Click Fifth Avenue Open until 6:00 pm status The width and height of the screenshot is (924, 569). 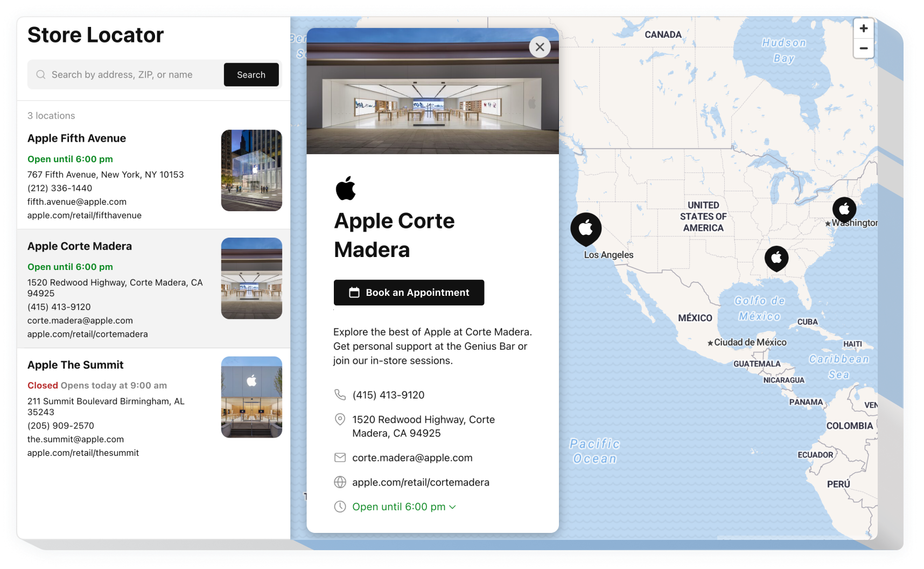click(x=71, y=159)
